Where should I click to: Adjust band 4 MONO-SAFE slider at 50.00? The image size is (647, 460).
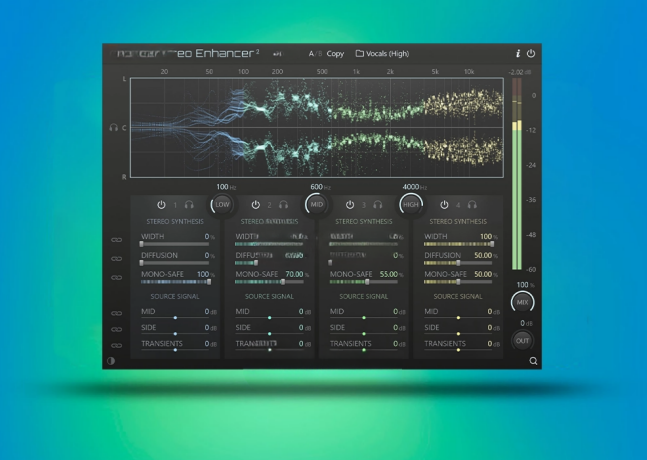[458, 282]
